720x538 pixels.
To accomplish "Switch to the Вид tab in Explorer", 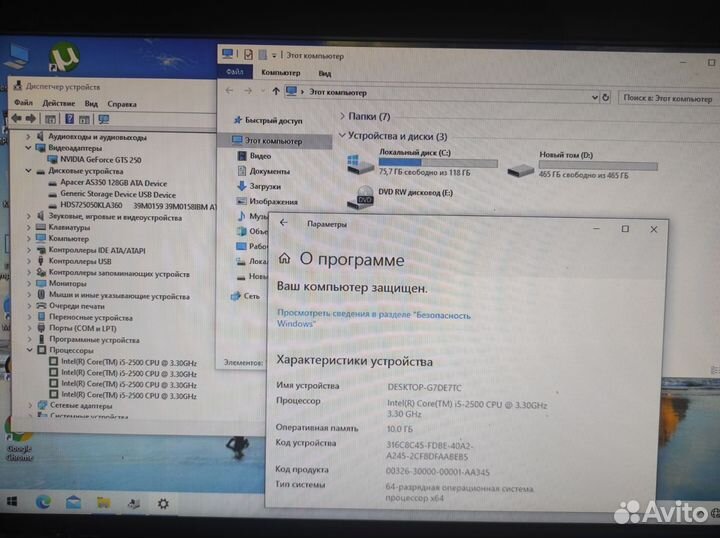I will pyautogui.click(x=324, y=73).
